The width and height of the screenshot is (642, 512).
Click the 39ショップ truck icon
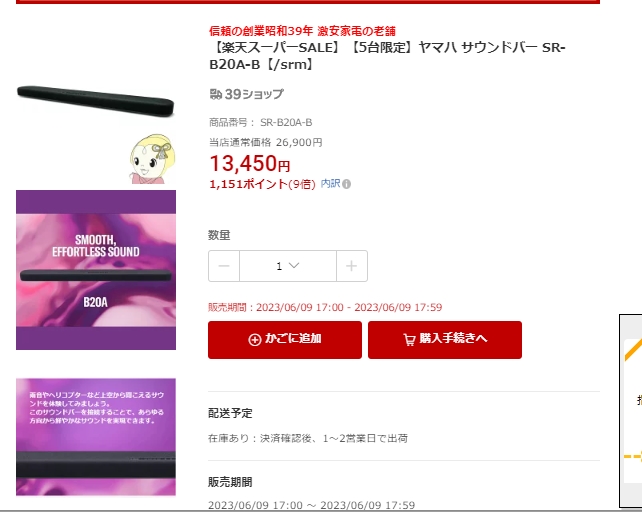pyautogui.click(x=215, y=94)
